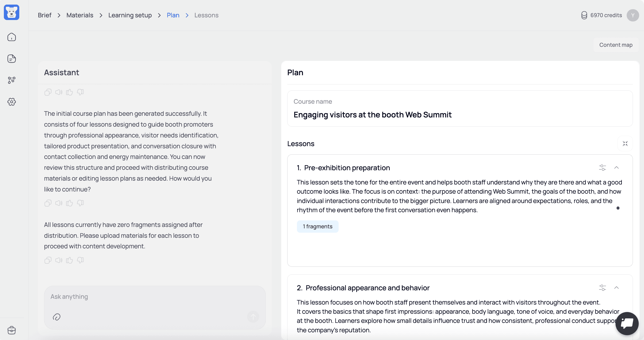Click the bear logo icon
The image size is (644, 340).
coord(12,12)
